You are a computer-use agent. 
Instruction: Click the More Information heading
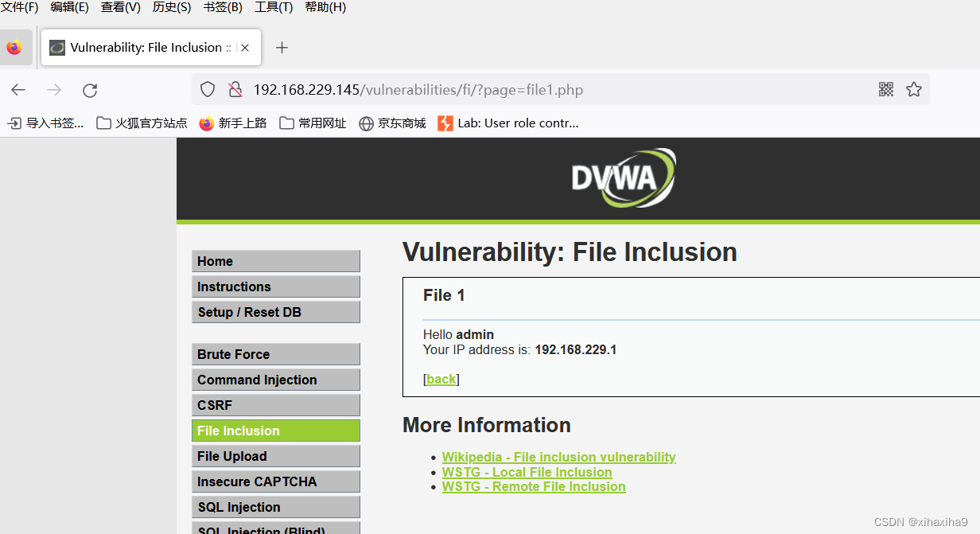coord(487,425)
